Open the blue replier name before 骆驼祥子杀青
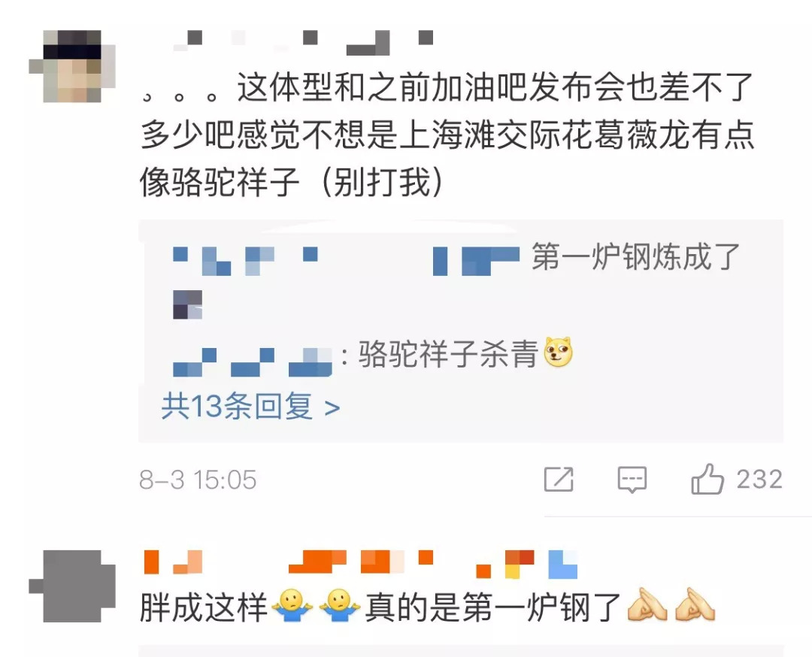 pyautogui.click(x=252, y=362)
